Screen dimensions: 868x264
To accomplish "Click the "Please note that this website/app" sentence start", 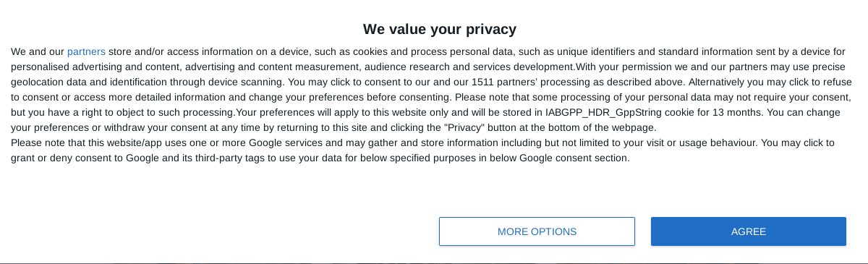I will tap(89, 143).
